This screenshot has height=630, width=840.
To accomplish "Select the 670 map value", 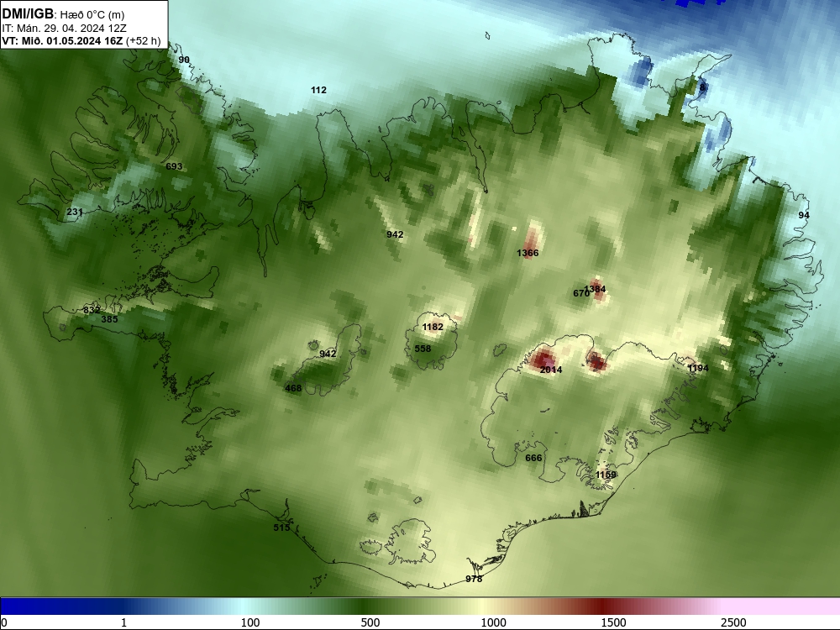I will (580, 293).
